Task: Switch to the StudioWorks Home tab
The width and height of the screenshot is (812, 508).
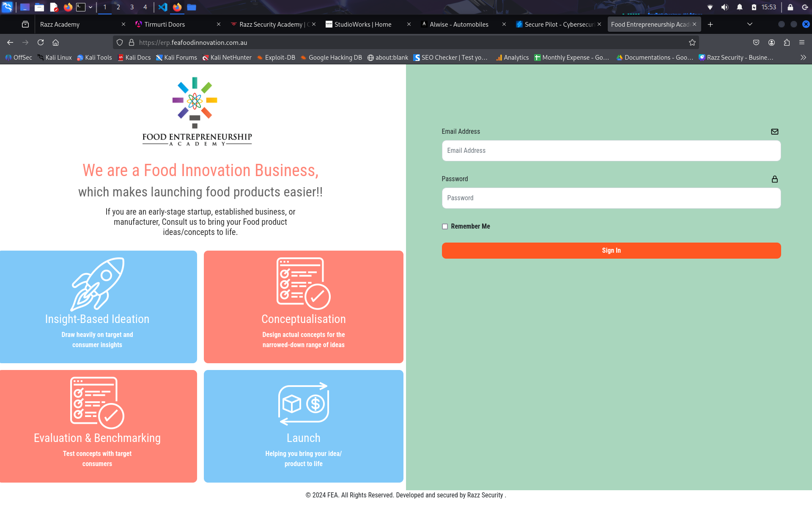Action: click(x=364, y=25)
